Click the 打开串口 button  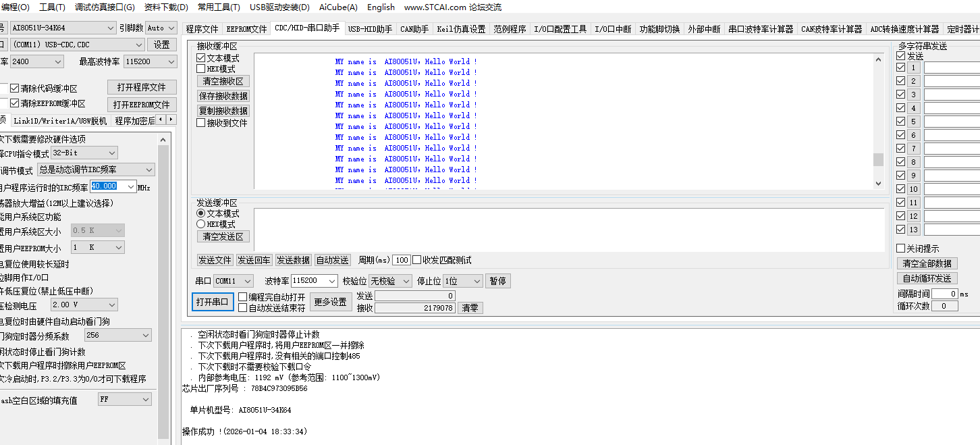pos(213,302)
